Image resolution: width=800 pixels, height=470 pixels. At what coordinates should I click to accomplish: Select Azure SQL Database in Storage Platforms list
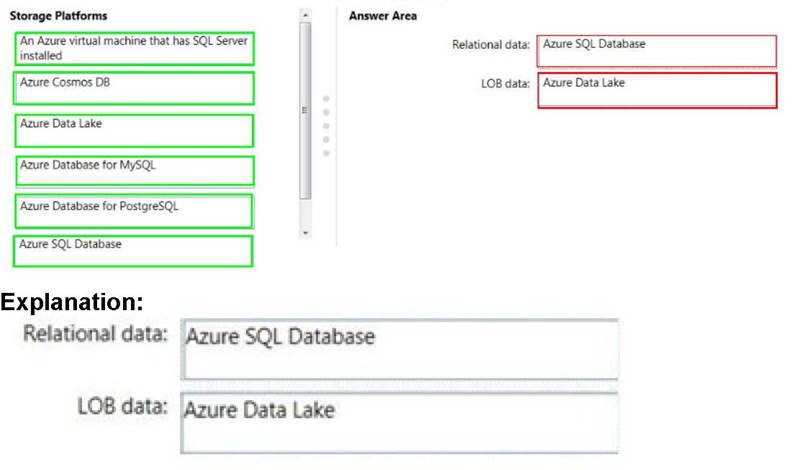135,251
